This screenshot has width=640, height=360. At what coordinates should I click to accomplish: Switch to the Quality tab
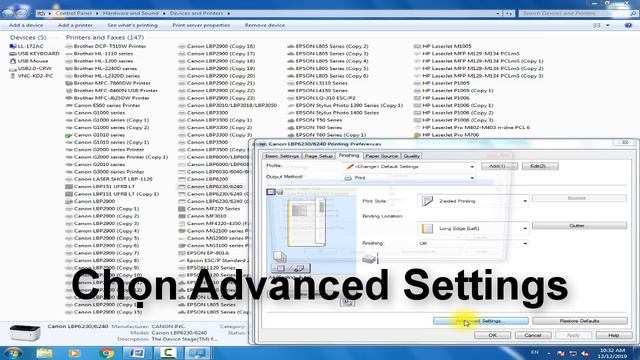click(x=411, y=156)
